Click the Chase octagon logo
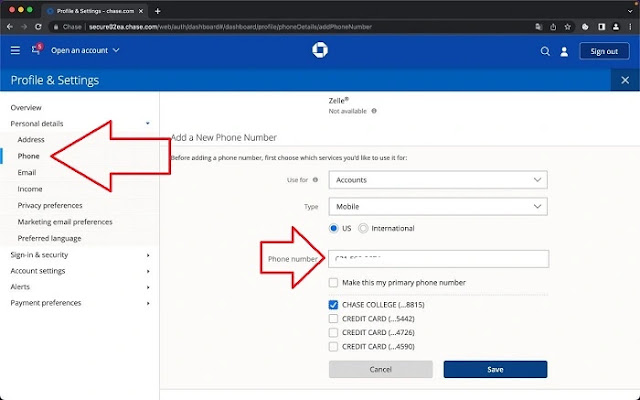 tap(320, 50)
